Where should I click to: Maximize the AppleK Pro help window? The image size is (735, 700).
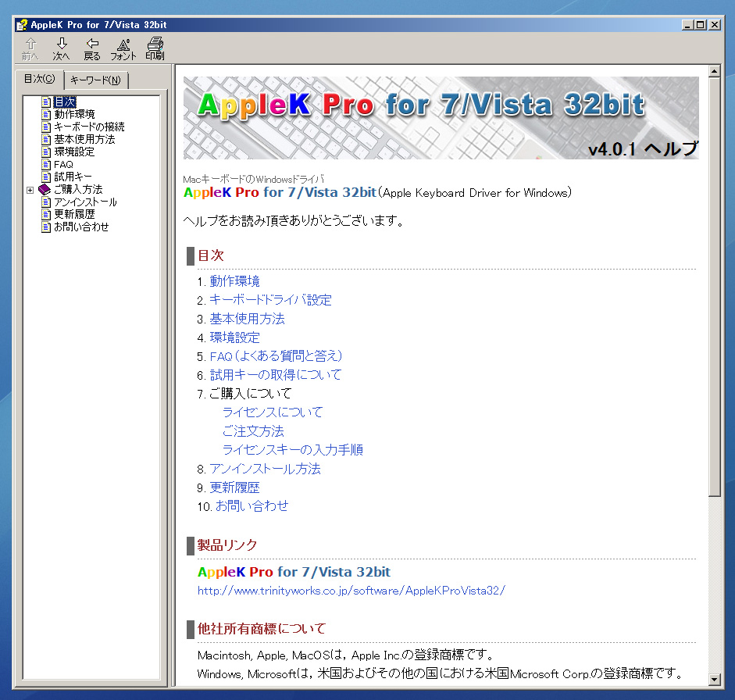coord(701,25)
